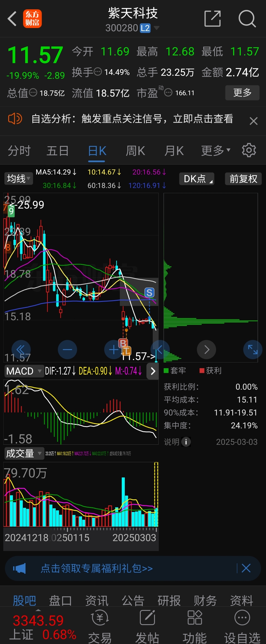This screenshot has width=266, height=644.
Task: Tap the speaker alert icon
Action: (15, 119)
